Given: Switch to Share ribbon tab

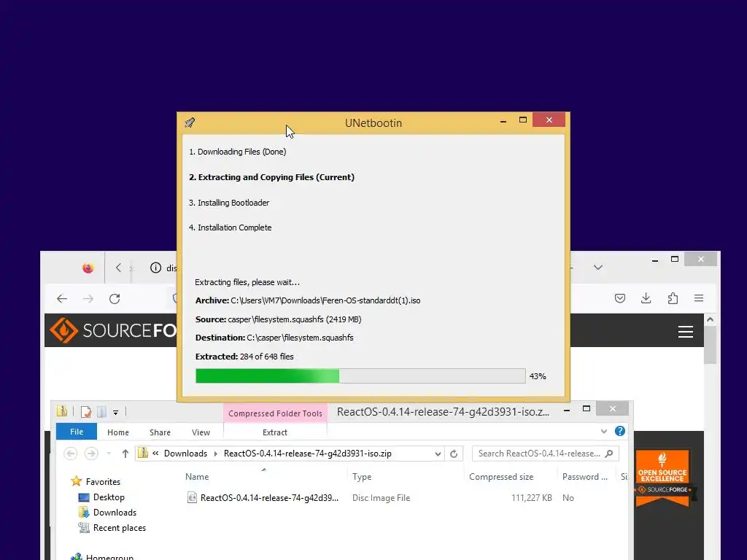Looking at the screenshot, I should pyautogui.click(x=160, y=432).
